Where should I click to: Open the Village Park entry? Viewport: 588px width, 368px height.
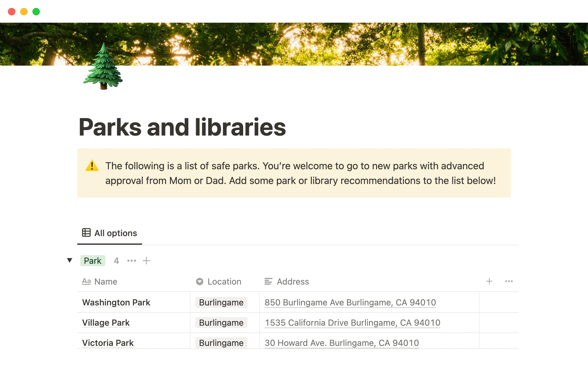(x=106, y=323)
